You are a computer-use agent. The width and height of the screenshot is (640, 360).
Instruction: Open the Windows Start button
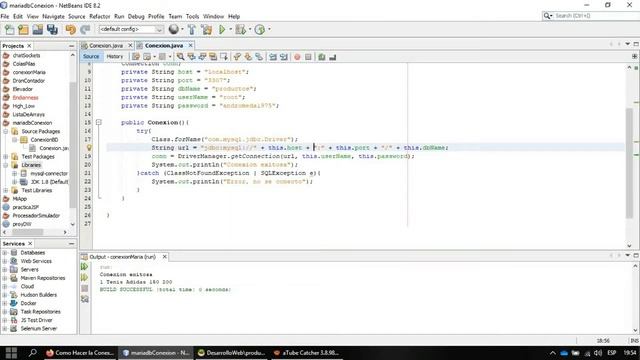pos(11,353)
